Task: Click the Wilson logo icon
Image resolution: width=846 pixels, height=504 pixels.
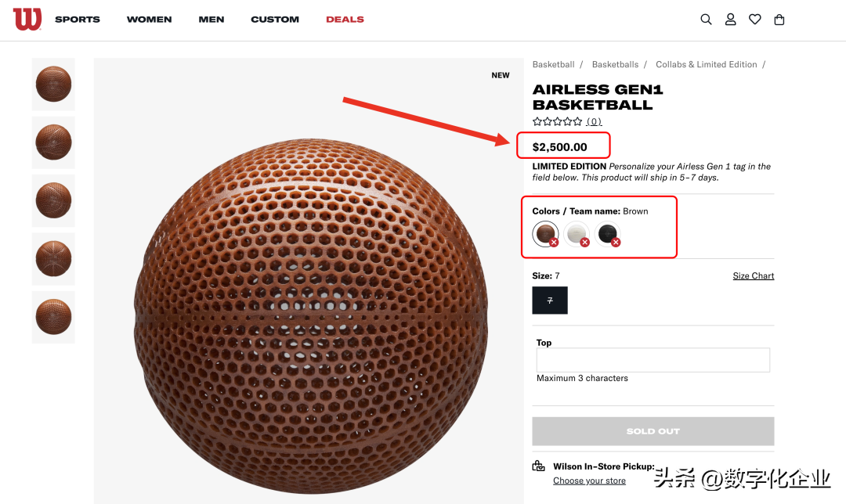Action: click(x=27, y=19)
